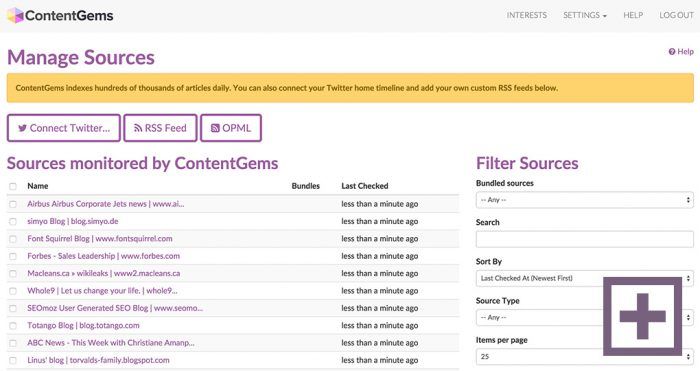Open the SETTINGS dropdown menu
700x371 pixels.
585,15
